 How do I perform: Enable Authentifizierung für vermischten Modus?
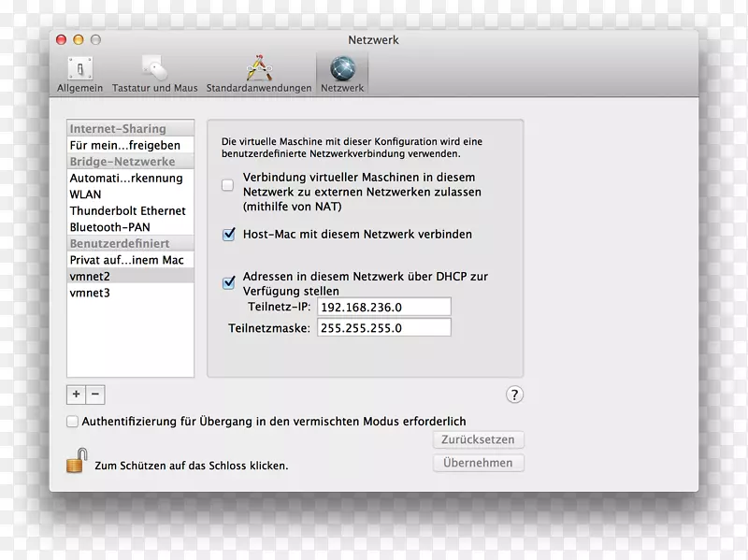coord(72,422)
